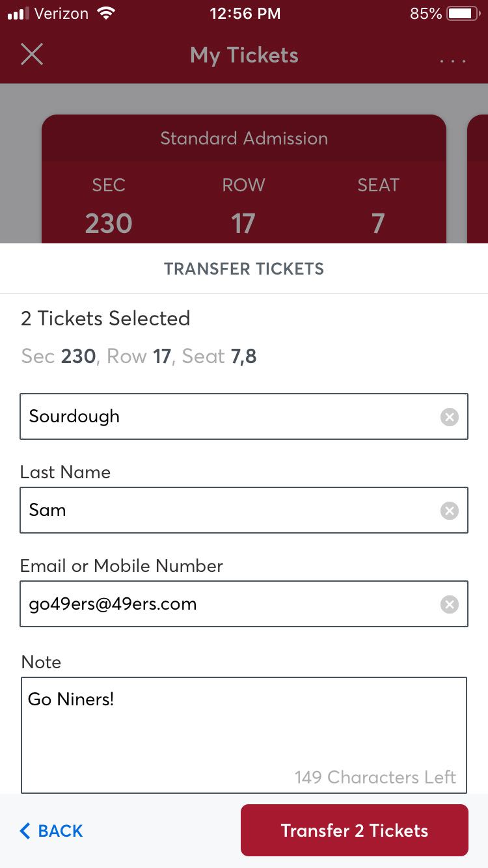Tap the TRANSFER TICKETS header

coord(244,269)
